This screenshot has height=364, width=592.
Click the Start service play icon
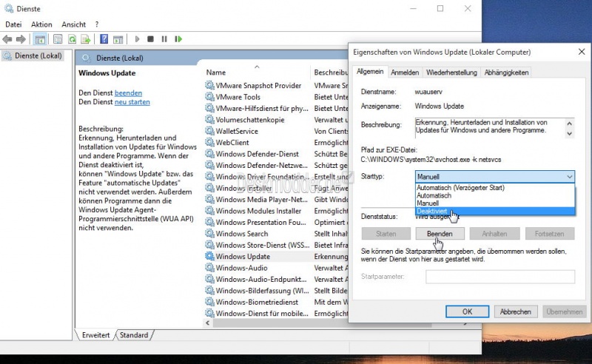click(137, 39)
